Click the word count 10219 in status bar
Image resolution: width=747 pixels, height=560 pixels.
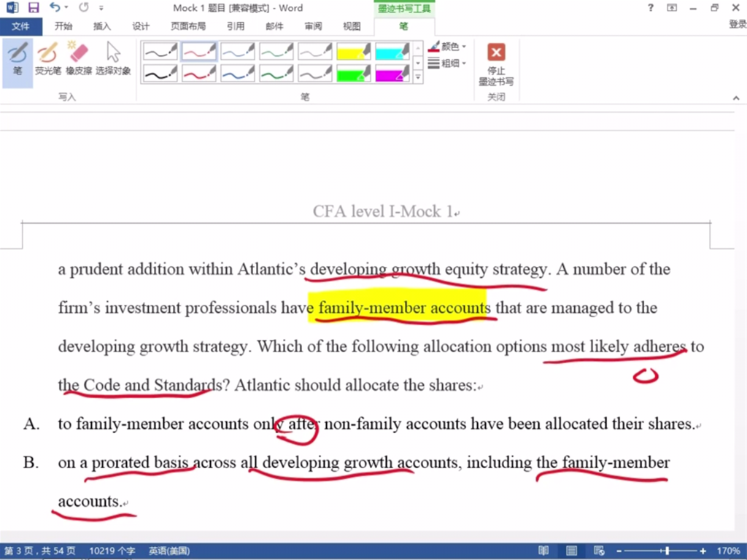[x=112, y=551]
